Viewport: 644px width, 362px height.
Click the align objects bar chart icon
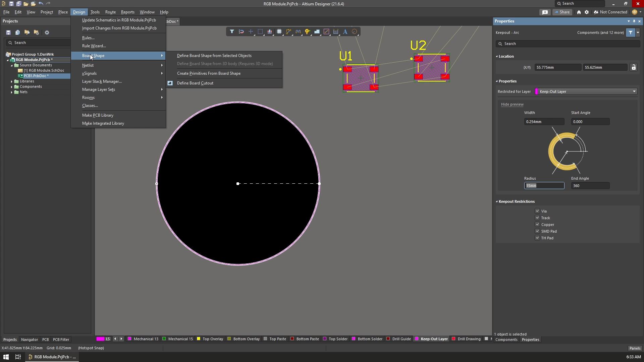[270, 32]
